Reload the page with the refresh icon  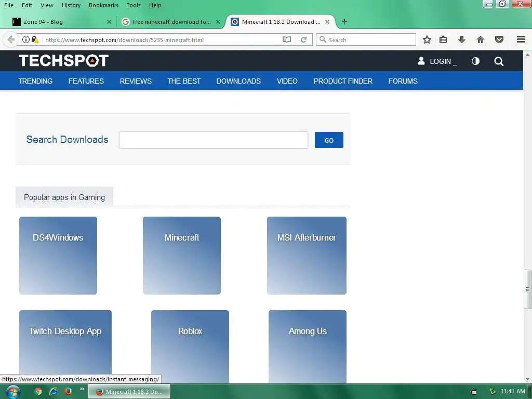pos(303,39)
